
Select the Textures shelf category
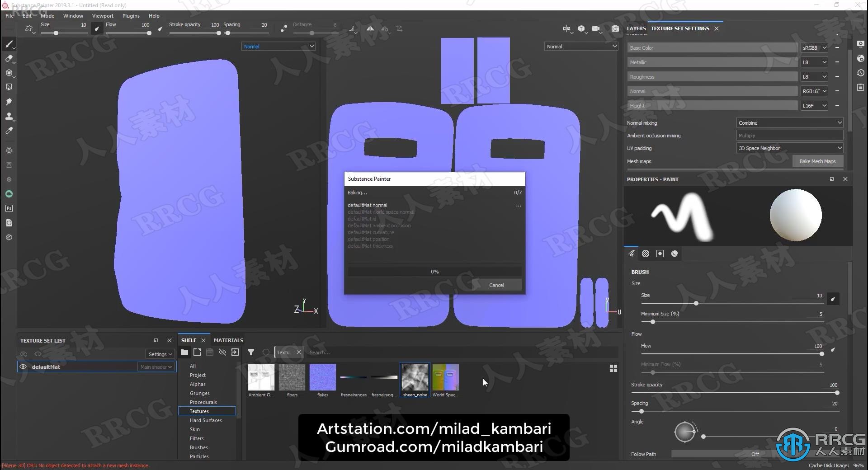[x=207, y=411]
